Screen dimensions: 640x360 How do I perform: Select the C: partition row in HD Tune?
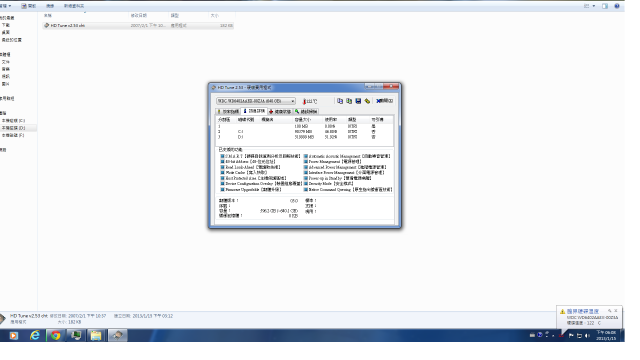pos(304,132)
